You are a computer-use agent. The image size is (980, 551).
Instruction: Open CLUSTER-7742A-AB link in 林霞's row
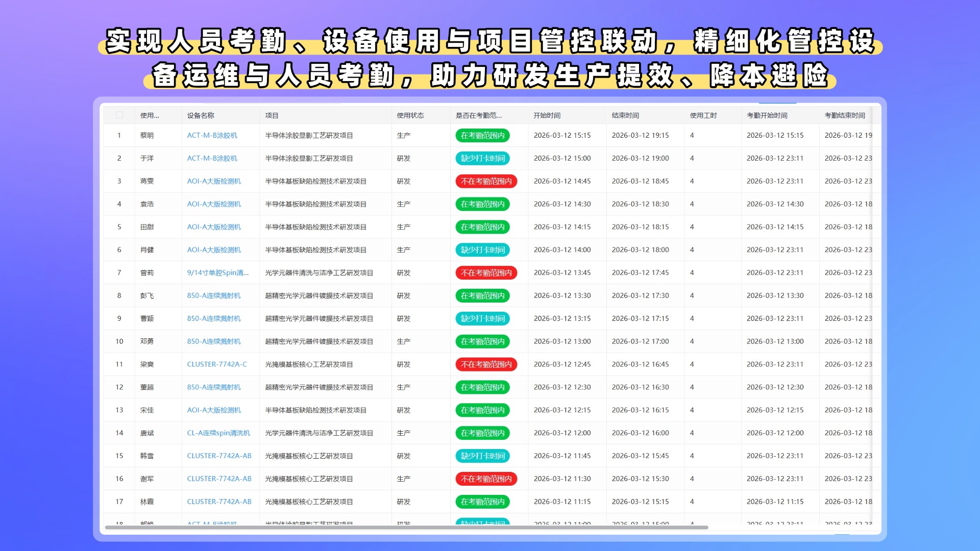tap(219, 502)
